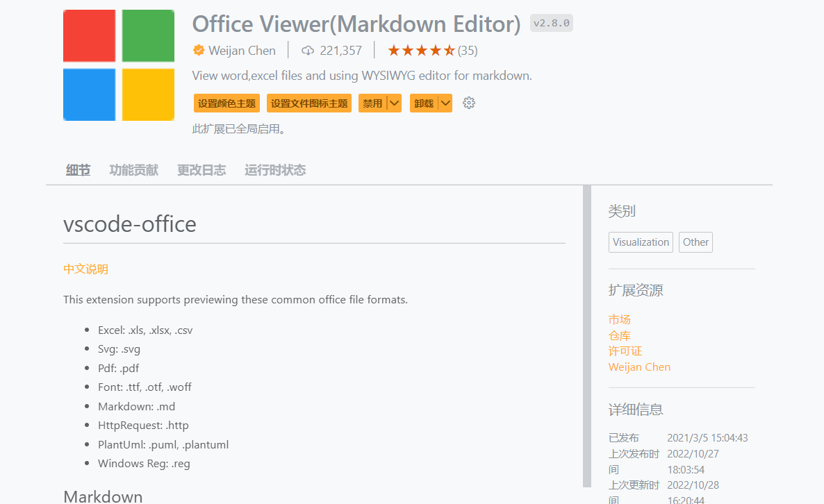Click the 'Markdown: .md' list item

point(137,406)
